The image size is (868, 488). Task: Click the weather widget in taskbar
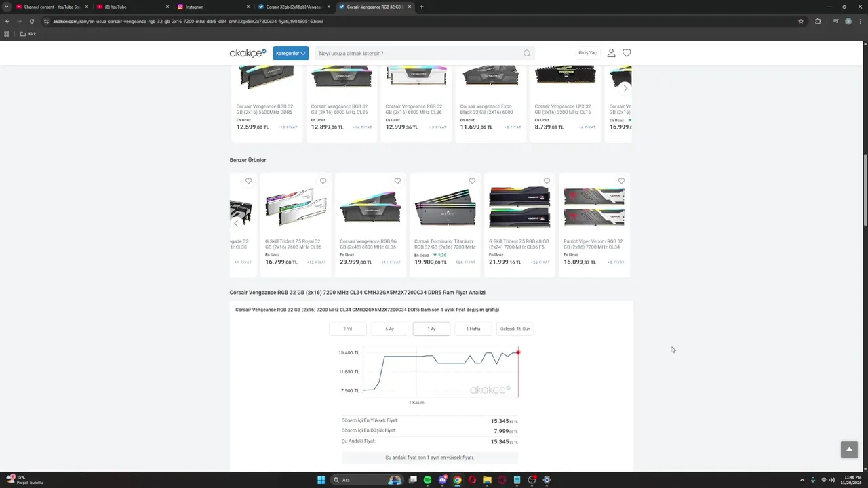click(24, 480)
